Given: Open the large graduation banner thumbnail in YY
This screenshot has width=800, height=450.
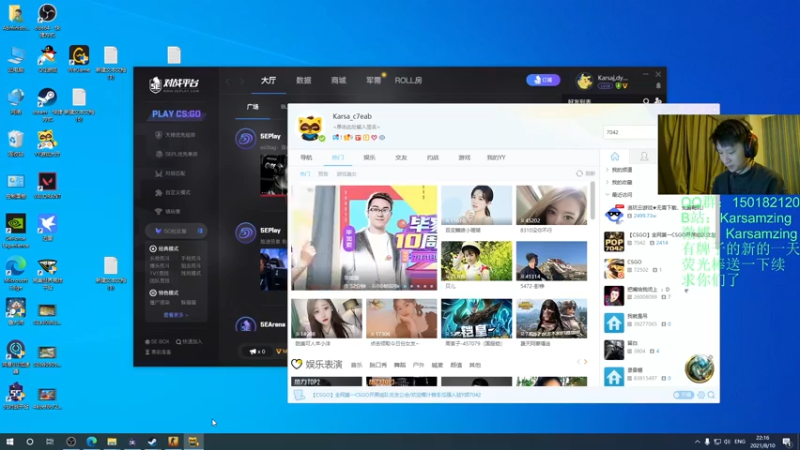Looking at the screenshot, I should point(364,238).
